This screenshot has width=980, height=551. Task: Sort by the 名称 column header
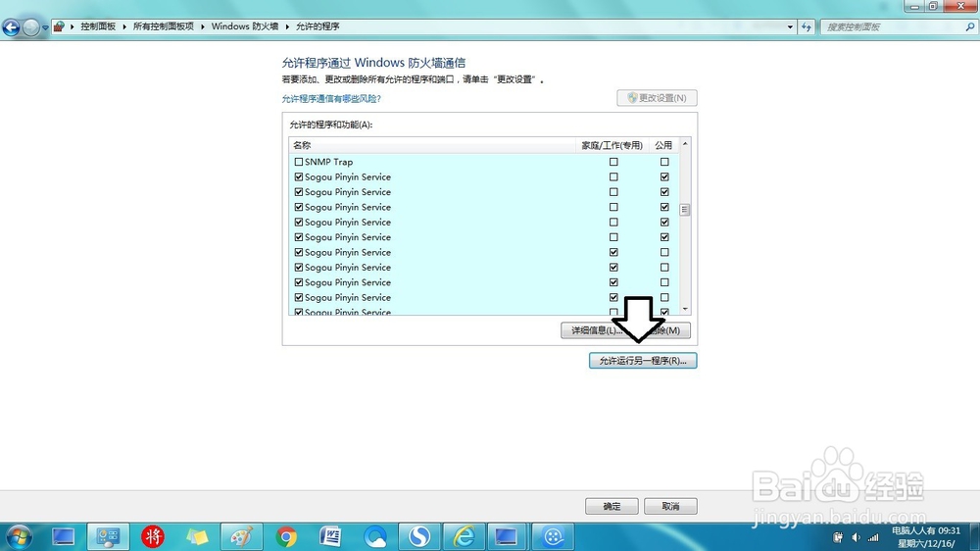[x=432, y=145]
